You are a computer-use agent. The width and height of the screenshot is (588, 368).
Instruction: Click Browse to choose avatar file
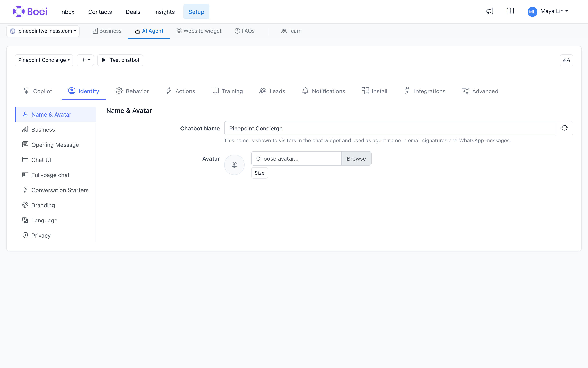[x=356, y=158]
